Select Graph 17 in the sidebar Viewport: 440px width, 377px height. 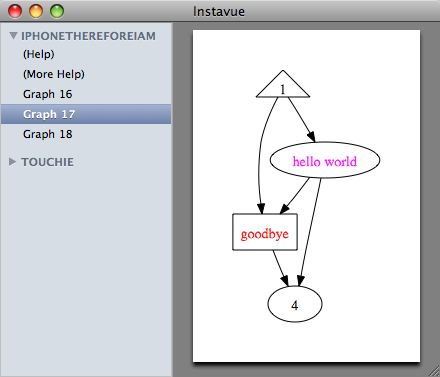pos(86,114)
